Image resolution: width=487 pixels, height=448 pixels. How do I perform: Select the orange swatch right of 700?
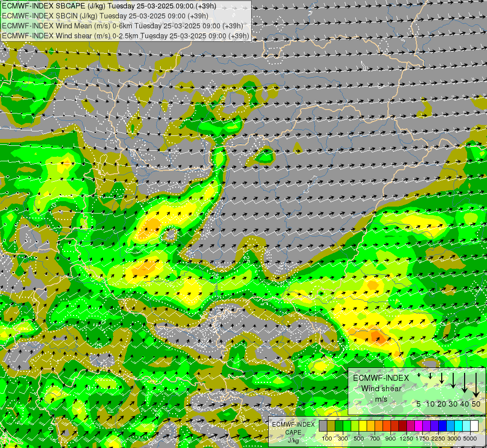point(379,426)
